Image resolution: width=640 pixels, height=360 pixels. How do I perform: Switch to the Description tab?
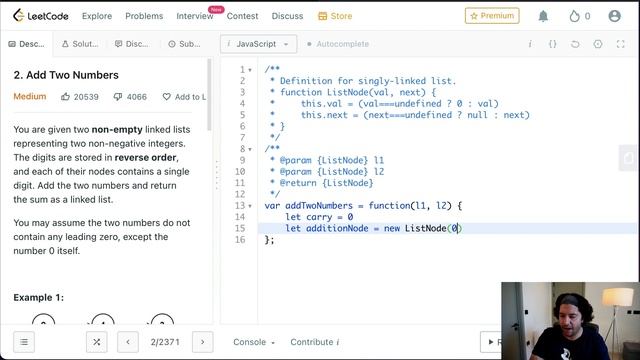pyautogui.click(x=27, y=44)
